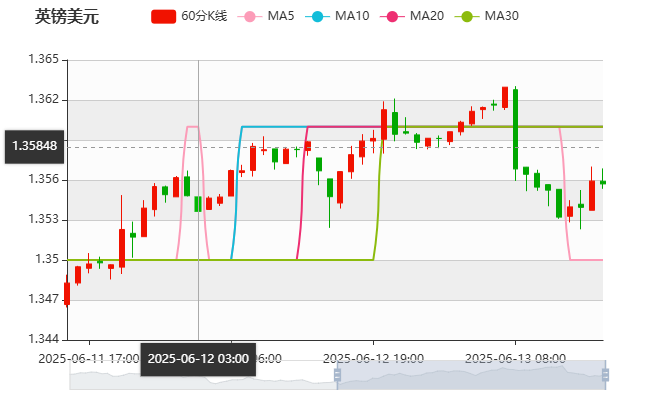Click the right handle of the zoom slider
670x400 pixels.
point(608,376)
